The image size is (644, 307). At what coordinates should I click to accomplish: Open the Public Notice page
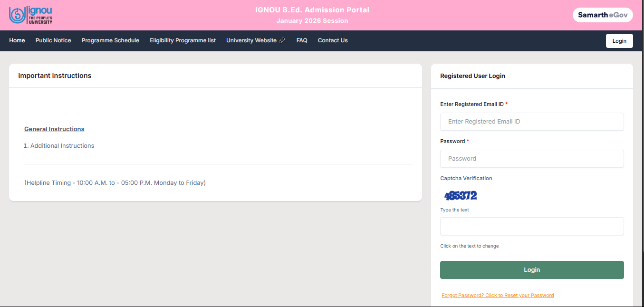point(53,40)
